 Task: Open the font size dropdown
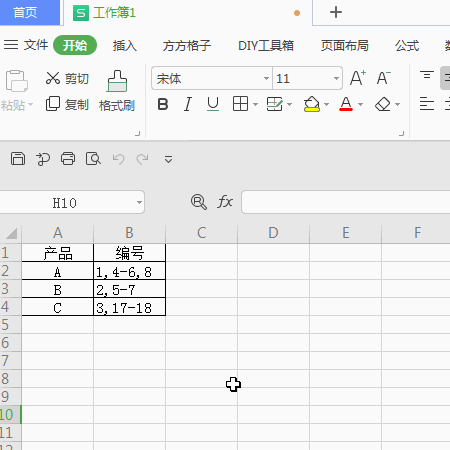click(336, 79)
